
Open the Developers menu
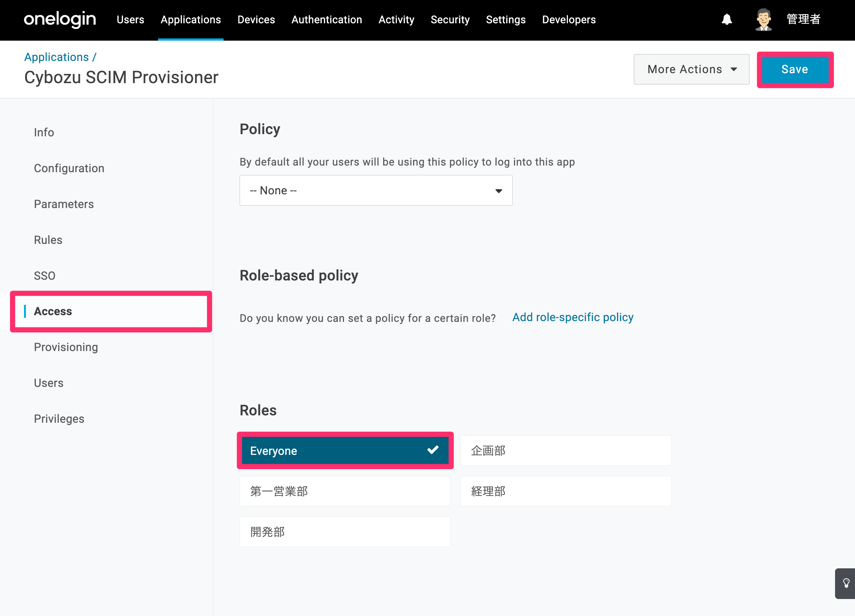[x=569, y=20]
